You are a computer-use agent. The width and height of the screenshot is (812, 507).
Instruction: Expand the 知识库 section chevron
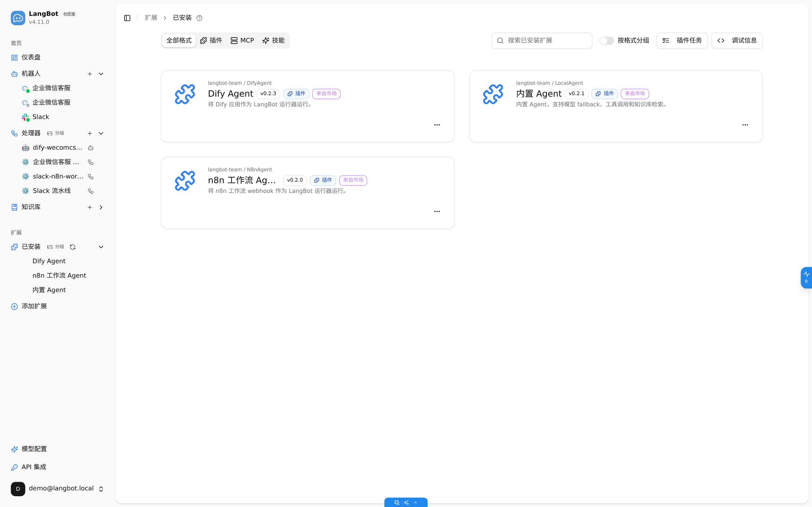tap(101, 207)
